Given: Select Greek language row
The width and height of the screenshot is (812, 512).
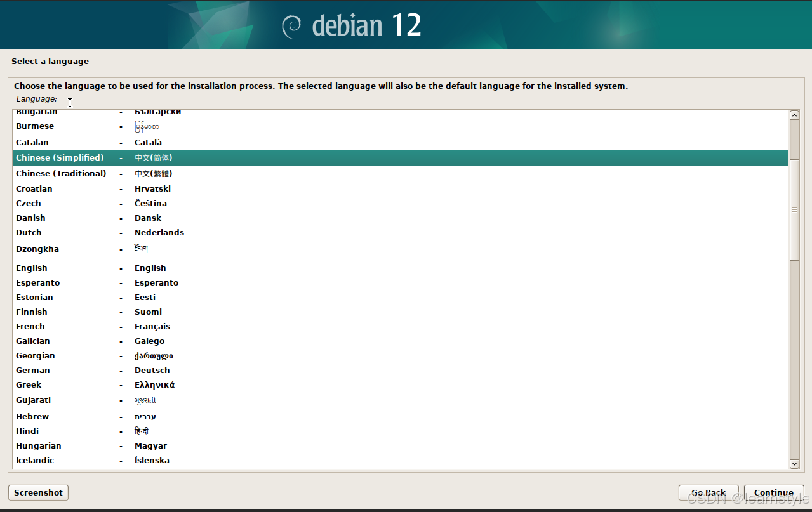Looking at the screenshot, I should pos(401,384).
